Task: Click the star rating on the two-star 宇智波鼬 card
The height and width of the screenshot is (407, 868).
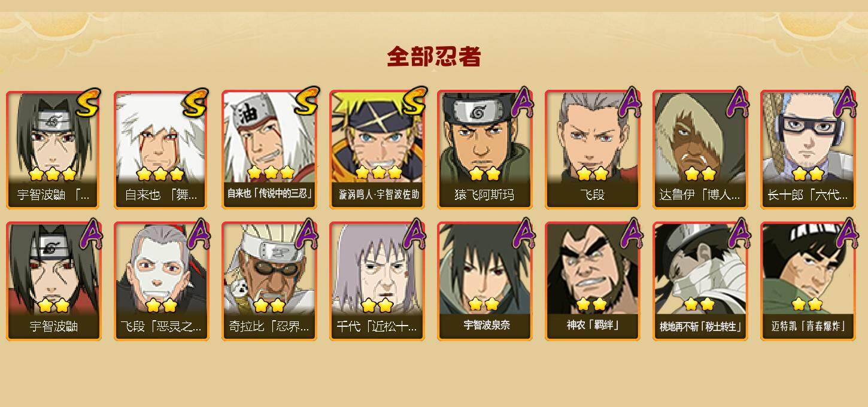Action: (53, 306)
